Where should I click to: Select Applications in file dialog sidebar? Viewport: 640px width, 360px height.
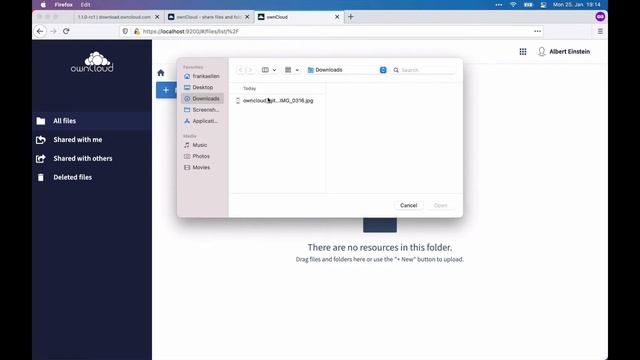202,121
